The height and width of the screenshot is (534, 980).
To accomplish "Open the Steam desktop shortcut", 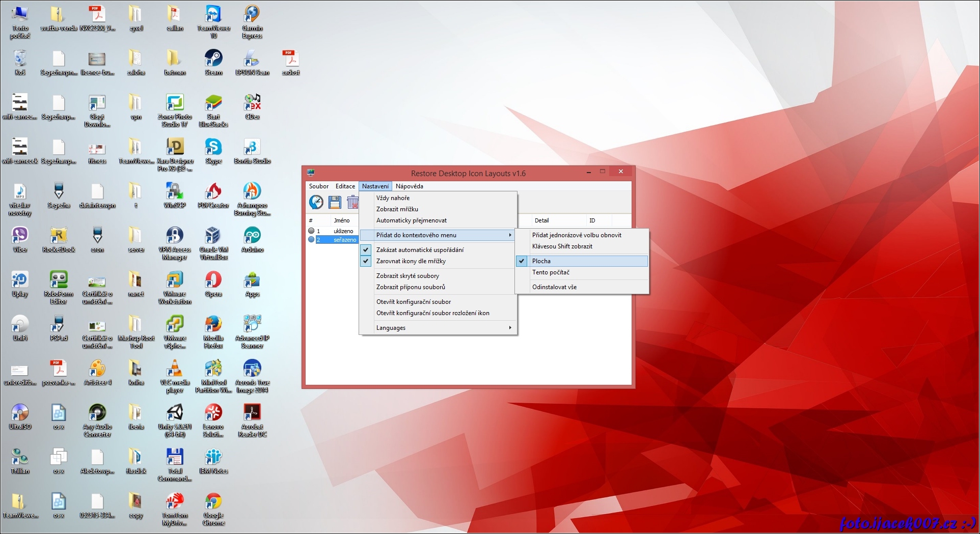I will (213, 59).
